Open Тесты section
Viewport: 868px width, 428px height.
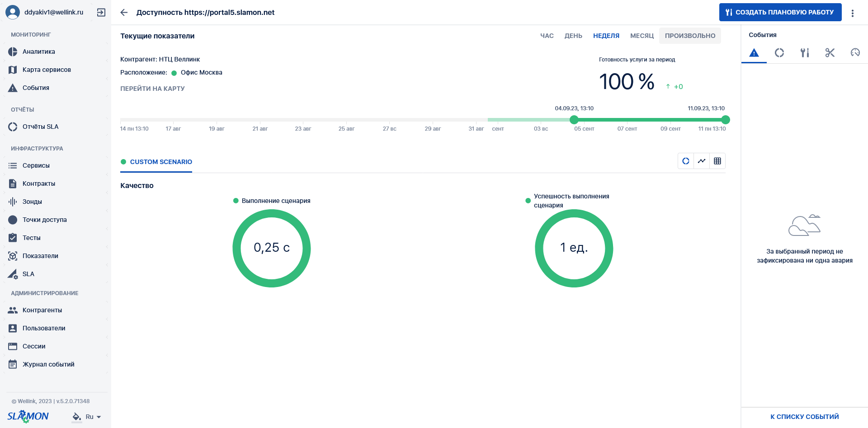pos(56,238)
